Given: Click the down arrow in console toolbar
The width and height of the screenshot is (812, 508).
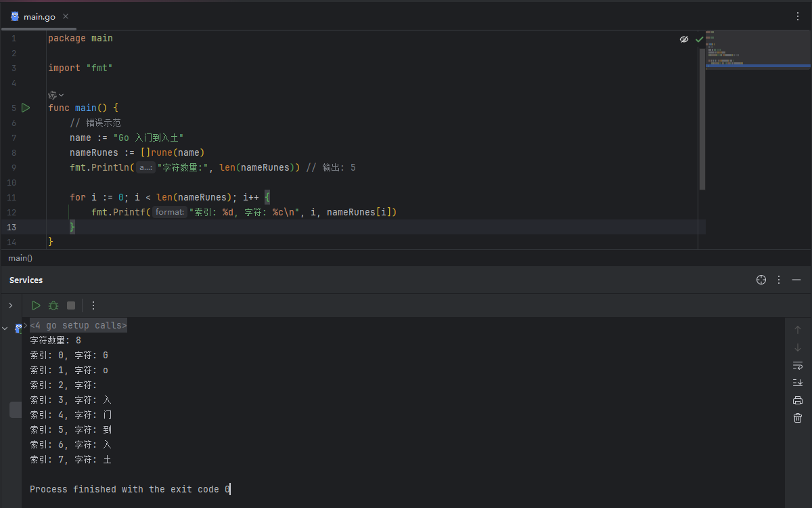Looking at the screenshot, I should (798, 347).
